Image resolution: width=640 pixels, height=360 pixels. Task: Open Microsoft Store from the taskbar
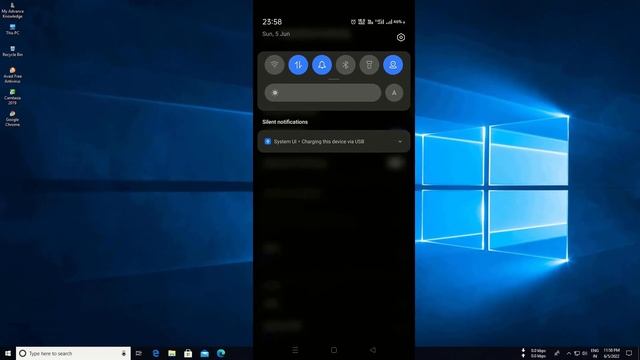pyautogui.click(x=188, y=353)
